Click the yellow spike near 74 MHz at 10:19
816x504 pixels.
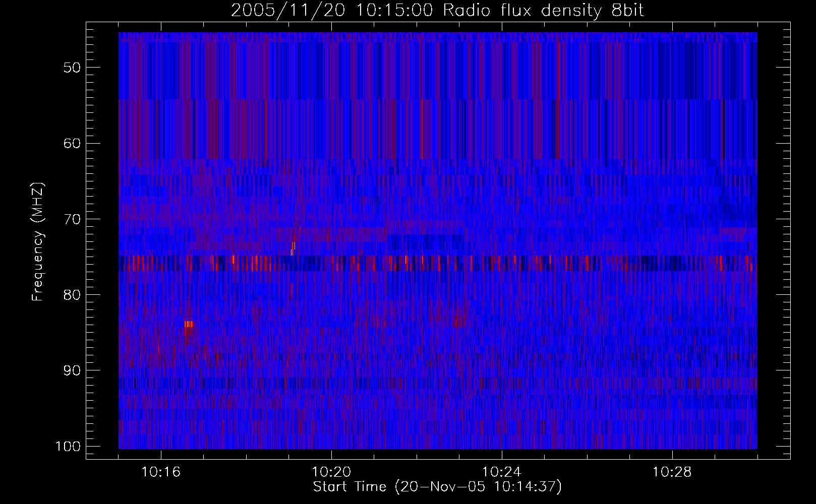tap(293, 248)
